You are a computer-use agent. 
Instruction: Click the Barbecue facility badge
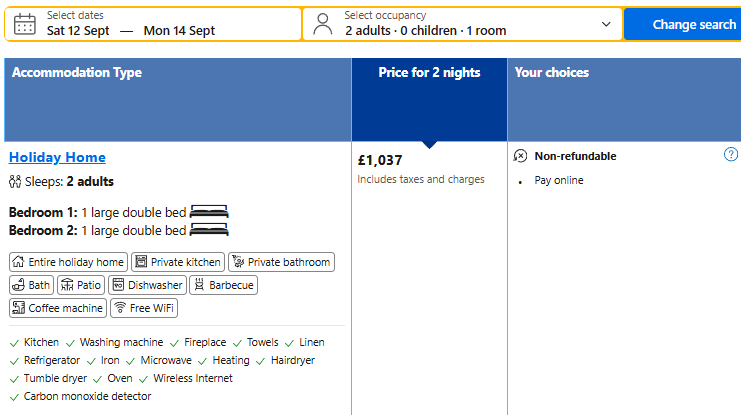click(x=224, y=285)
